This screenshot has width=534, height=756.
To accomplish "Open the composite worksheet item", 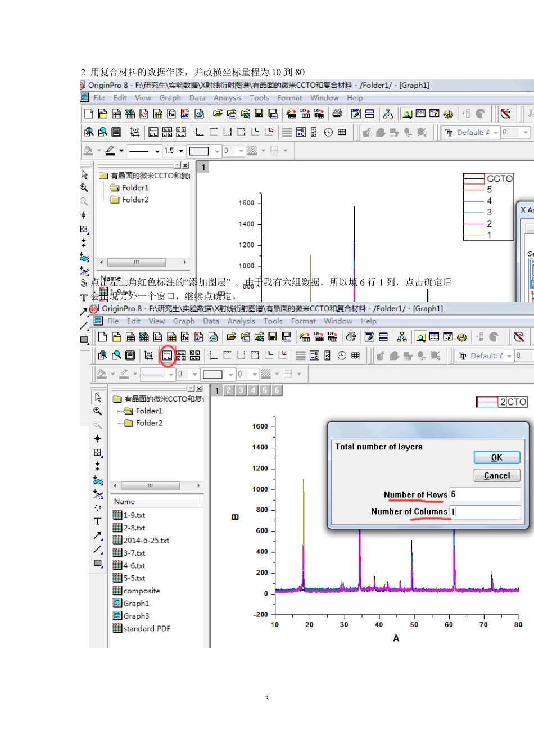I will coord(141,591).
